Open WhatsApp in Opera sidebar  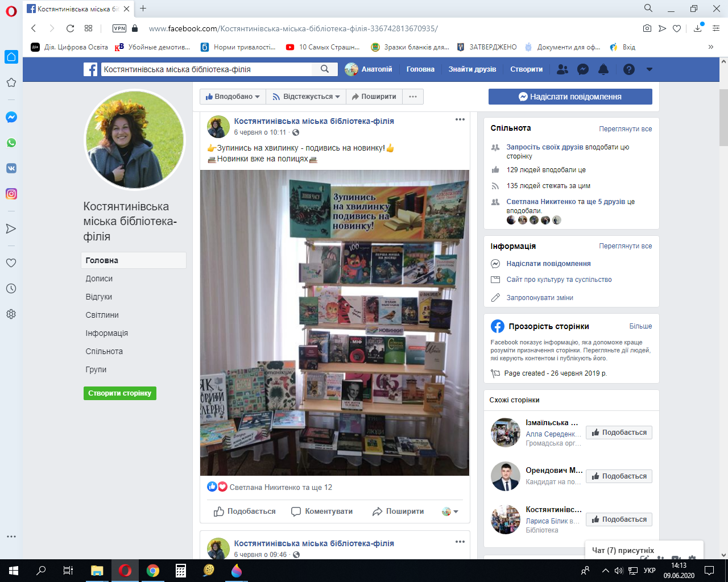pyautogui.click(x=11, y=143)
